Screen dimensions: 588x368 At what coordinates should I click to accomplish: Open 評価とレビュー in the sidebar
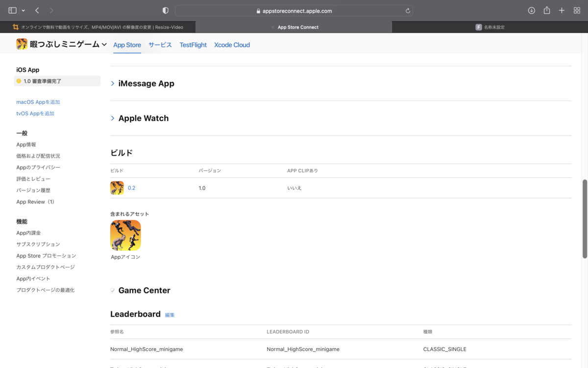[33, 179]
